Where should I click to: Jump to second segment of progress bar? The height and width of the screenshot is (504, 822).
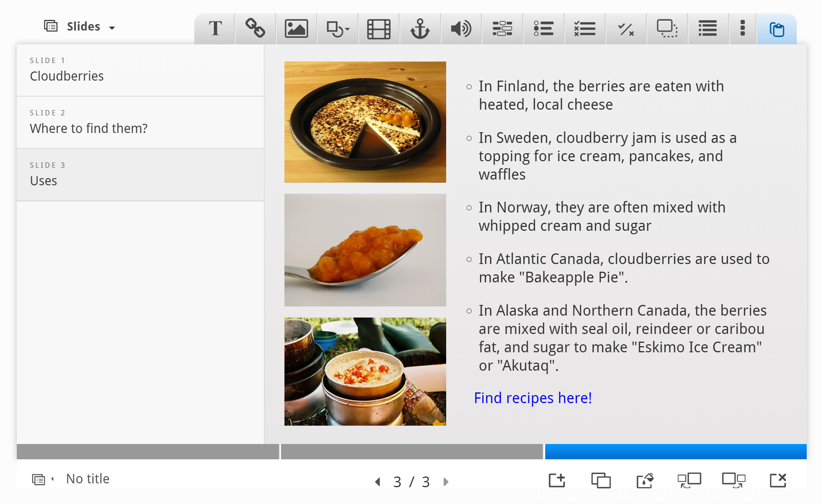pos(412,451)
